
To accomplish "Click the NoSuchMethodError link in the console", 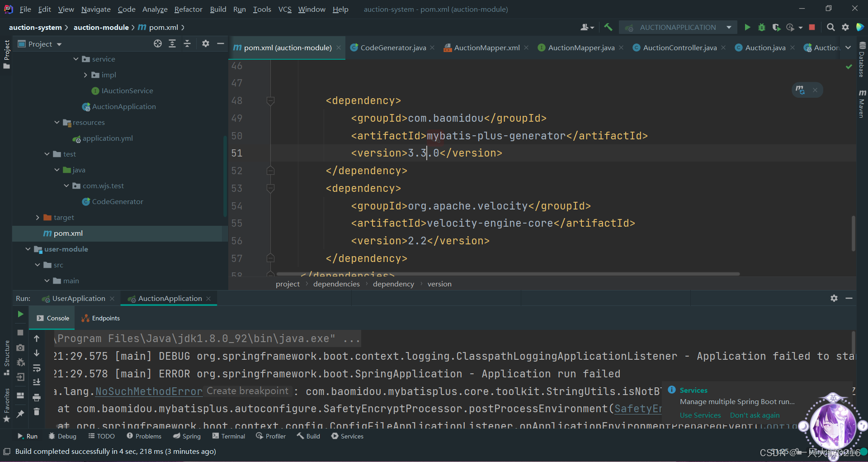I will coord(149,391).
